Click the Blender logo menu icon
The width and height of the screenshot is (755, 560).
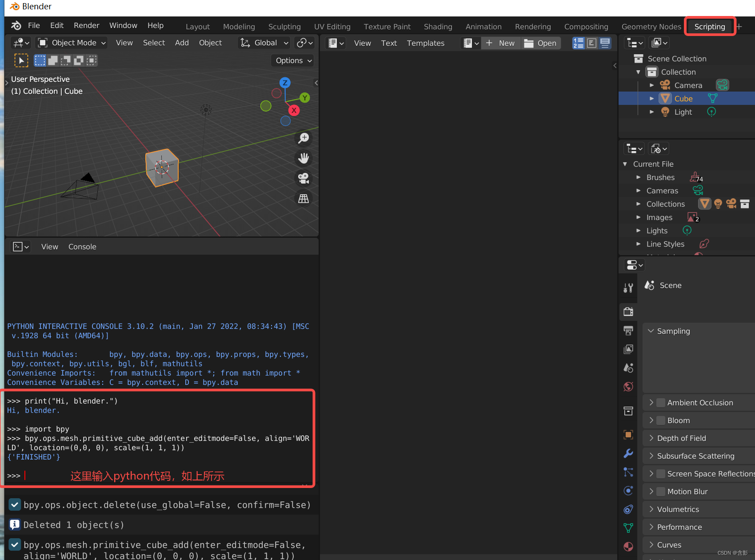coord(16,25)
